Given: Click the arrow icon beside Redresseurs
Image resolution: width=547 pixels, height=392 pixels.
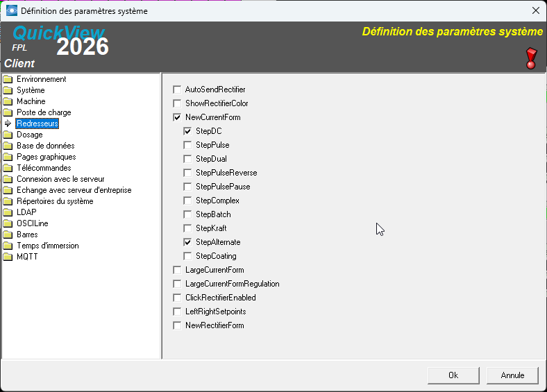Looking at the screenshot, I should [x=8, y=123].
